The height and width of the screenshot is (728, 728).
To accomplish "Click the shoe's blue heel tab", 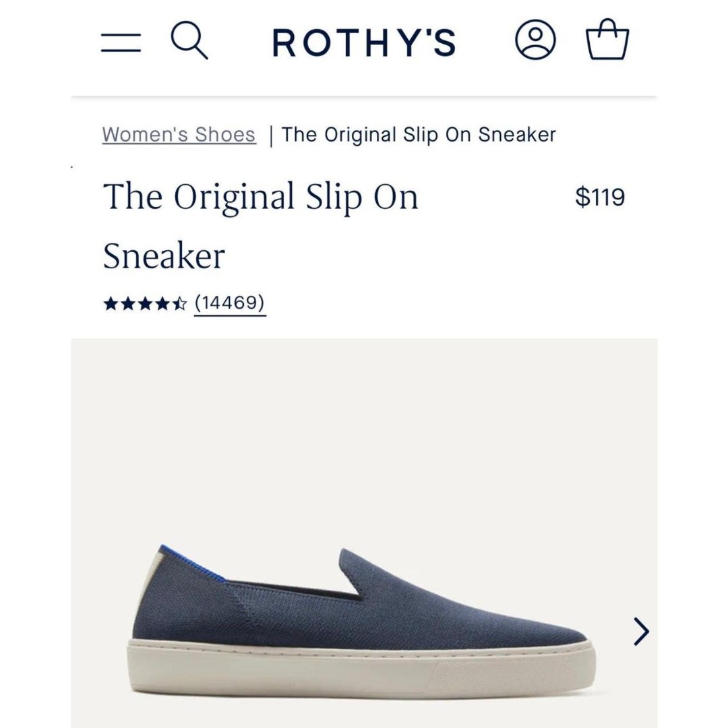I will tap(192, 563).
